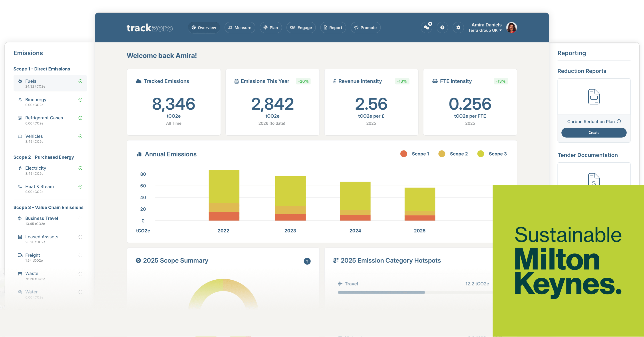Toggle the Waste status circle
Screen dimensions: 644x337
point(80,274)
